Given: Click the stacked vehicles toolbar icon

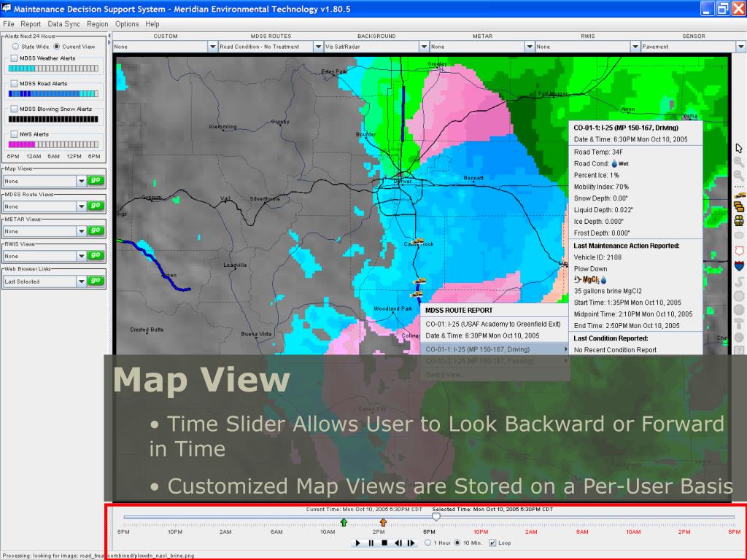Looking at the screenshot, I should point(739,206).
